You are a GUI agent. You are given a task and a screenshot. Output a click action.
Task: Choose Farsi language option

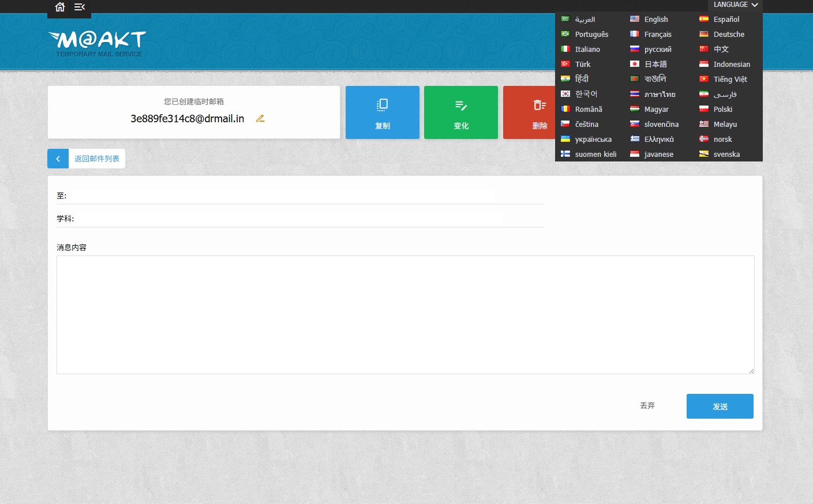pyautogui.click(x=718, y=95)
